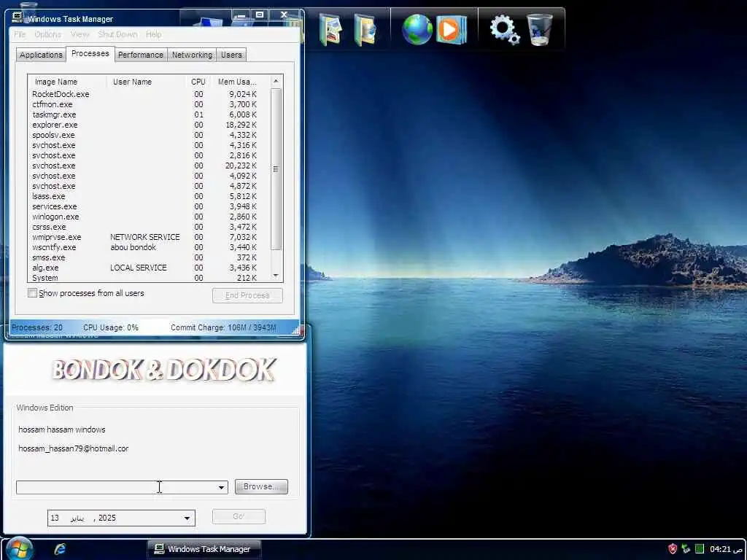
Task: Open the empty path combo box dropdown
Action: pos(221,487)
